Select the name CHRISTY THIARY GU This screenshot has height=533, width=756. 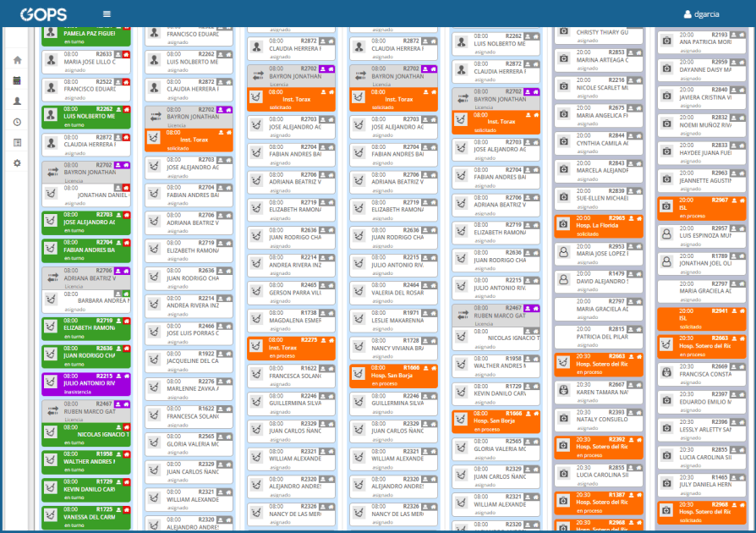tap(602, 32)
